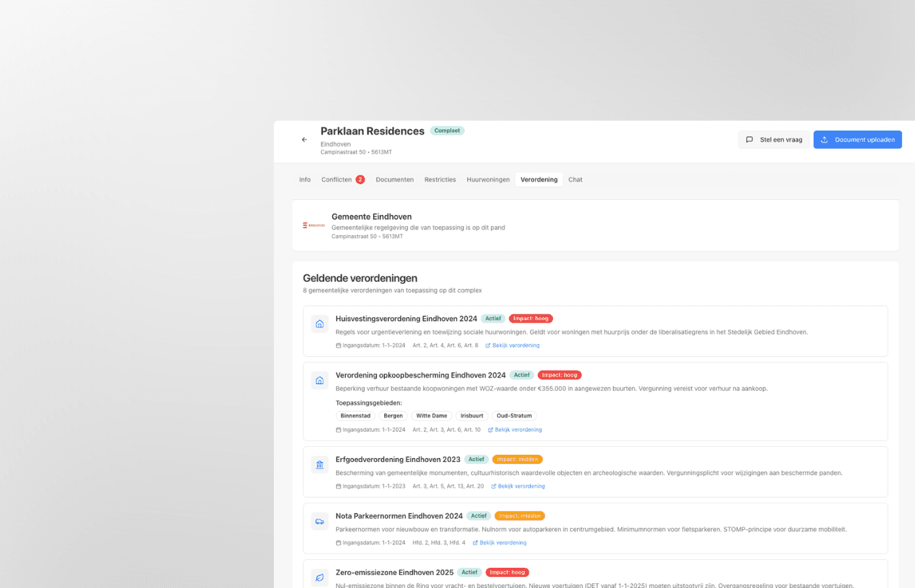Click Impact: hoog badge on Zero-emissiezone
The width and height of the screenshot is (915, 588).
pyautogui.click(x=507, y=572)
